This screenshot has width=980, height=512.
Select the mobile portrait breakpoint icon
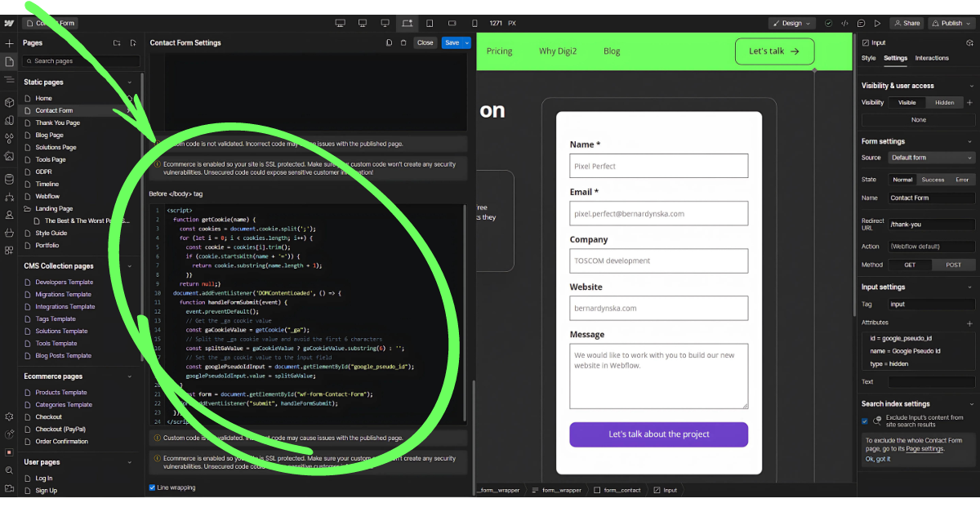474,23
